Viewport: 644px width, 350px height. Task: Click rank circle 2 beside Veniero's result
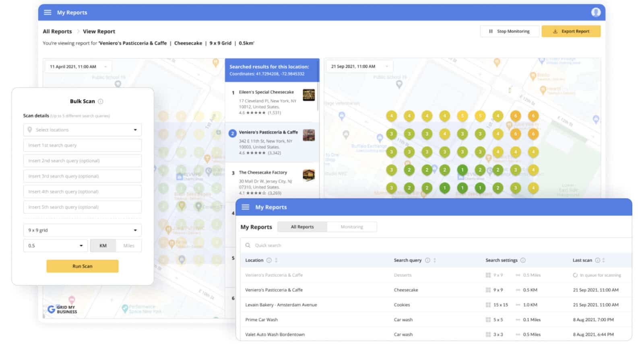(x=232, y=133)
